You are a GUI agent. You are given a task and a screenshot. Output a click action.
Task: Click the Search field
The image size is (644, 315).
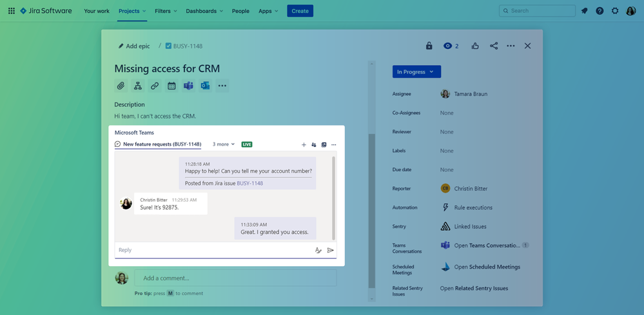tap(537, 11)
